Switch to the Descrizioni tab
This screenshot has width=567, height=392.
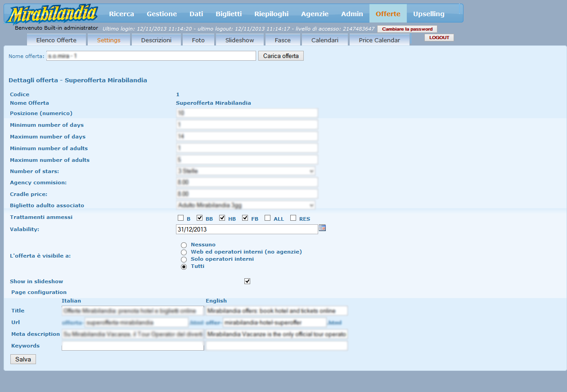156,40
